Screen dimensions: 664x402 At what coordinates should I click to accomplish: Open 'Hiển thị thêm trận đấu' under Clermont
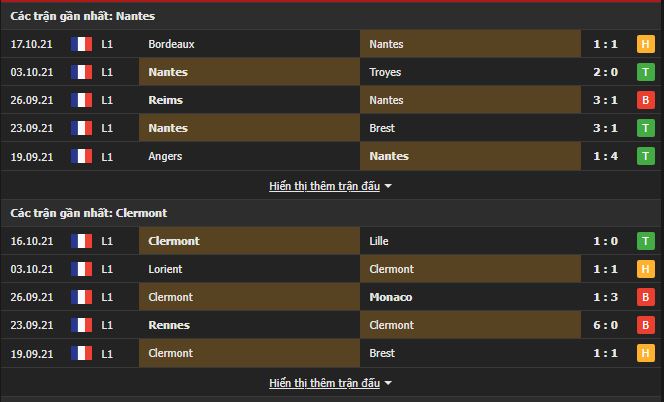pyautogui.click(x=324, y=383)
